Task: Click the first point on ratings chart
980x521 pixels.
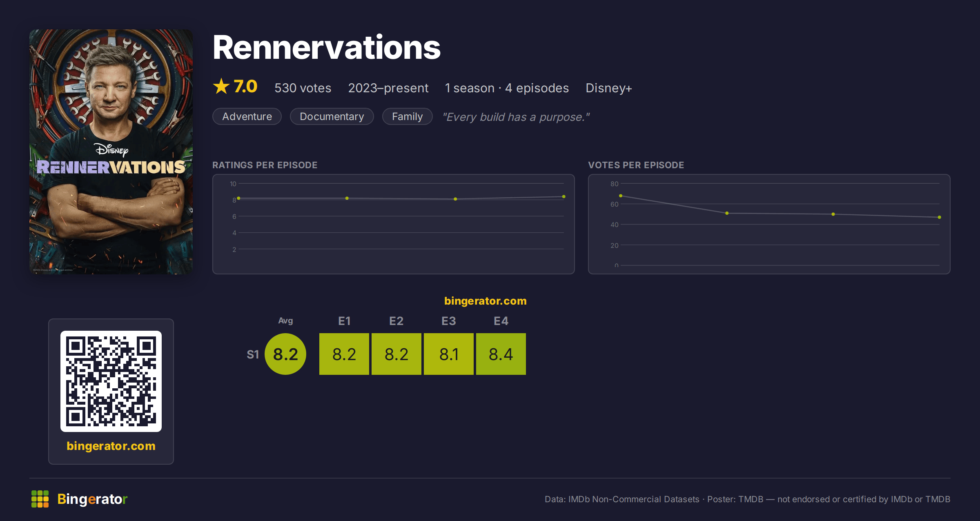Action: (x=239, y=198)
